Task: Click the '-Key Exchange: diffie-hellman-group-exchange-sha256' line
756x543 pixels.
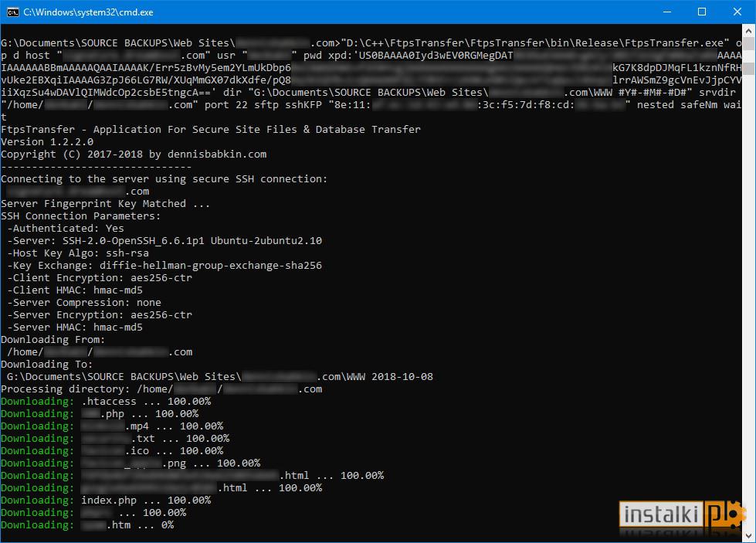Action: click(x=164, y=265)
